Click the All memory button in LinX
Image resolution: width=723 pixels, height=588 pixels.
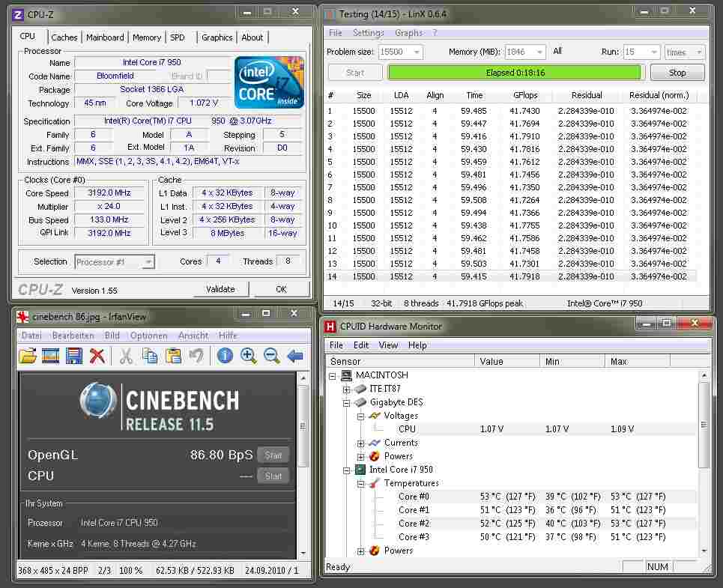[x=557, y=51]
